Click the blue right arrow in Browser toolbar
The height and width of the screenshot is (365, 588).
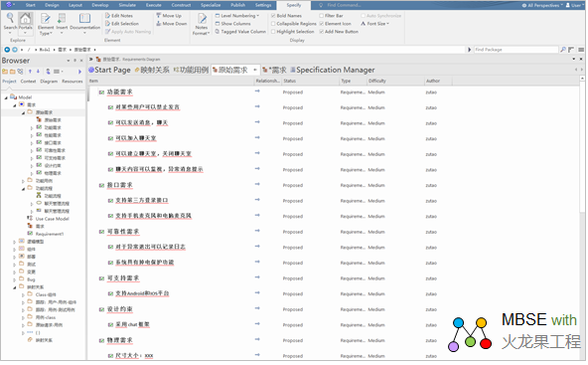pos(79,72)
